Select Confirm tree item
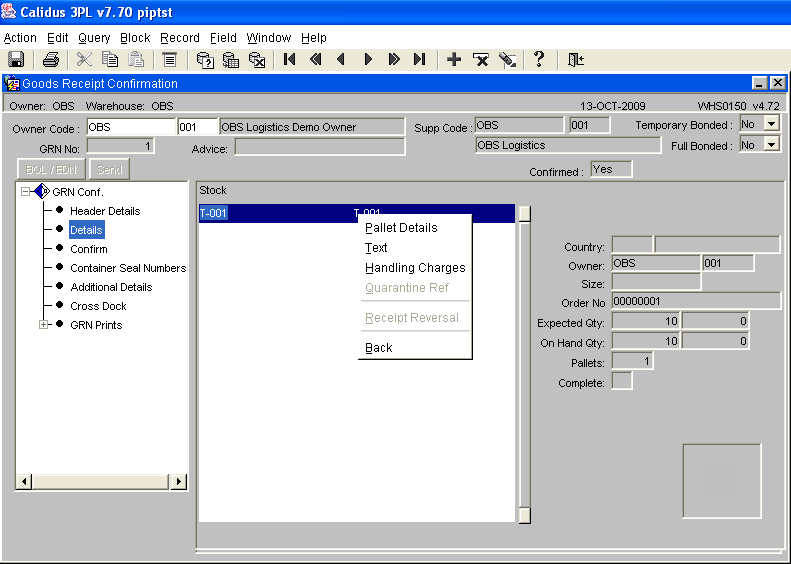The width and height of the screenshot is (791, 564). point(89,249)
